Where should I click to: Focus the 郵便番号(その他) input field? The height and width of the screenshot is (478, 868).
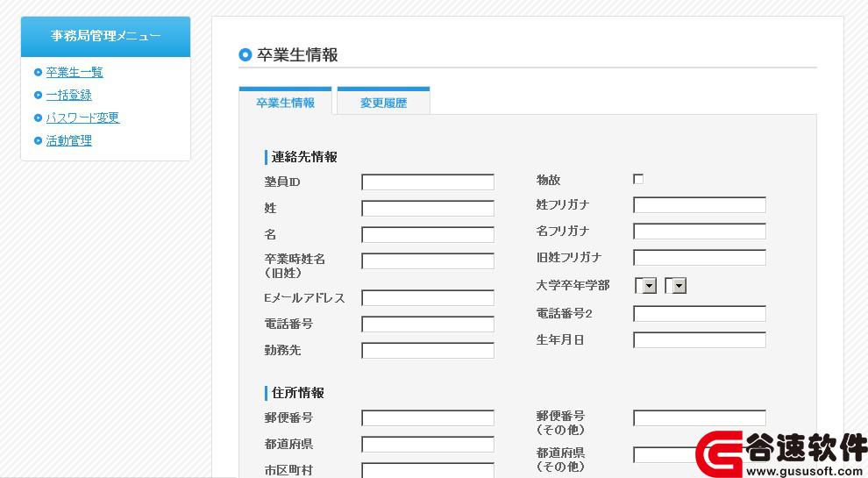(699, 417)
